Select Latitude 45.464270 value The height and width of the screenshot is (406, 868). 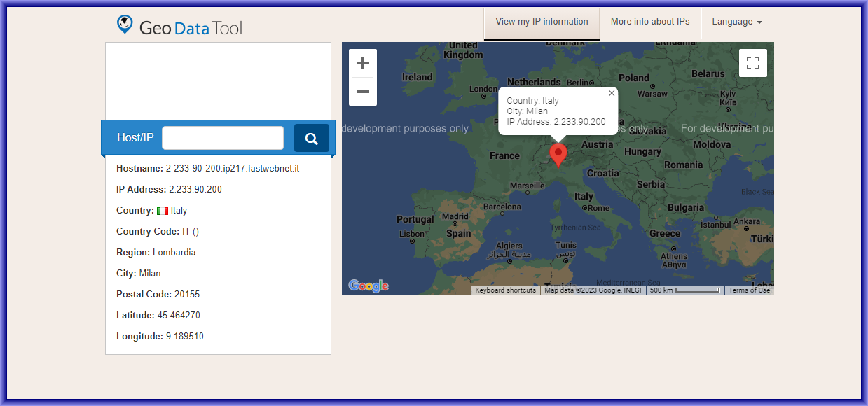pos(179,316)
